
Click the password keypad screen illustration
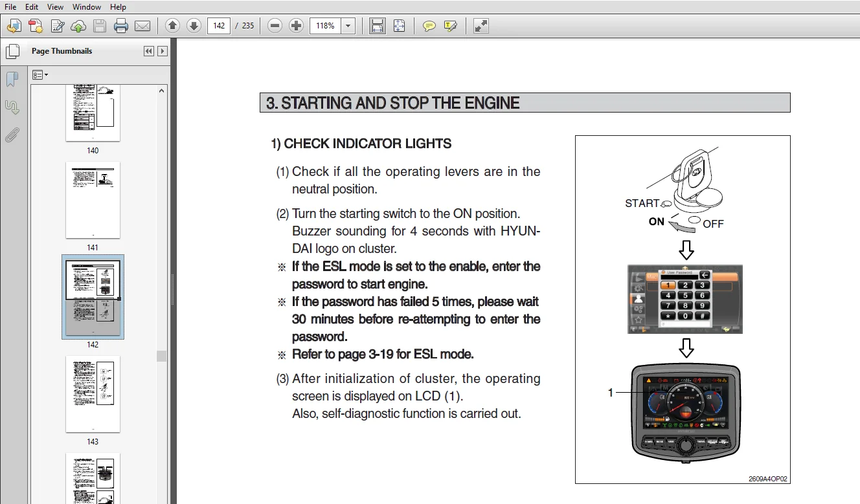click(685, 299)
